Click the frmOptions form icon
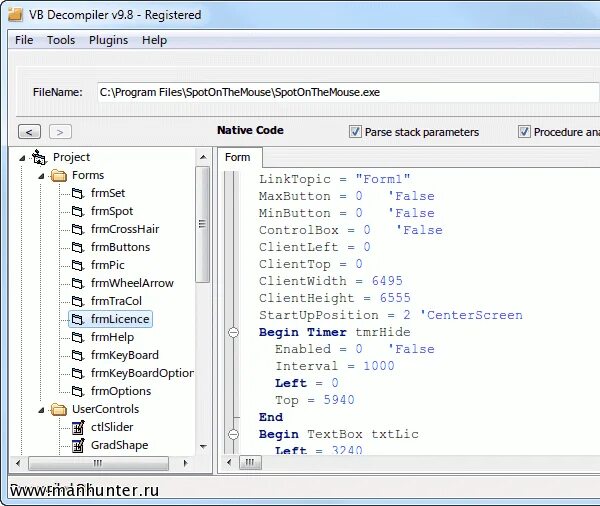 point(78,391)
